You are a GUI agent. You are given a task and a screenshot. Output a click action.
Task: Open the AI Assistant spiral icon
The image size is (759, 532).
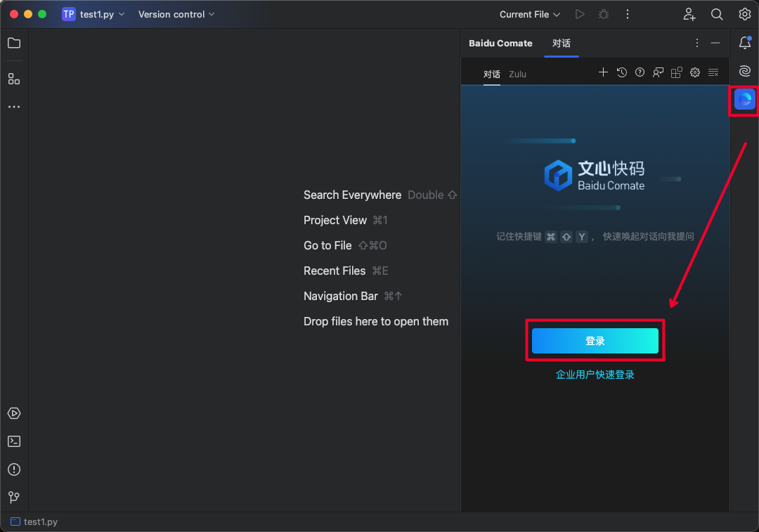(745, 71)
